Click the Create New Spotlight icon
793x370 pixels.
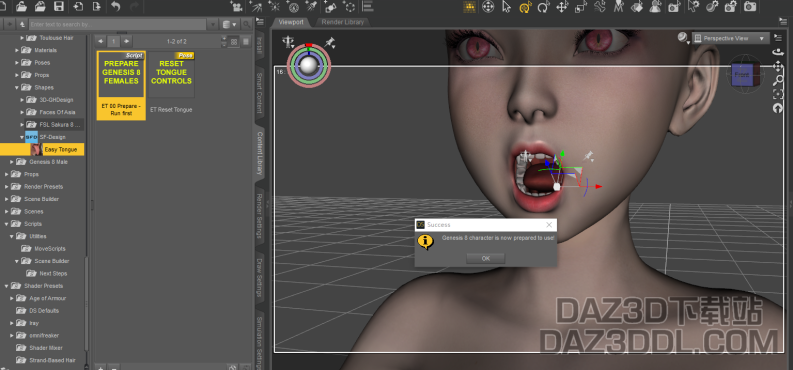255,6
